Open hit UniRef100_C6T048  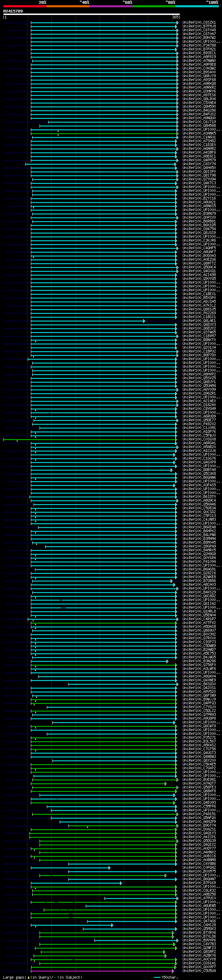click(x=199, y=30)
